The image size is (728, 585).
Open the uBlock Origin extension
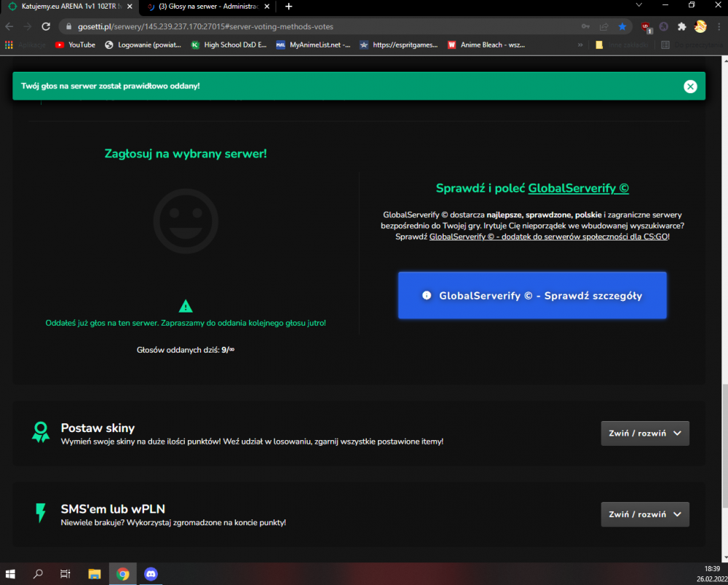[646, 28]
